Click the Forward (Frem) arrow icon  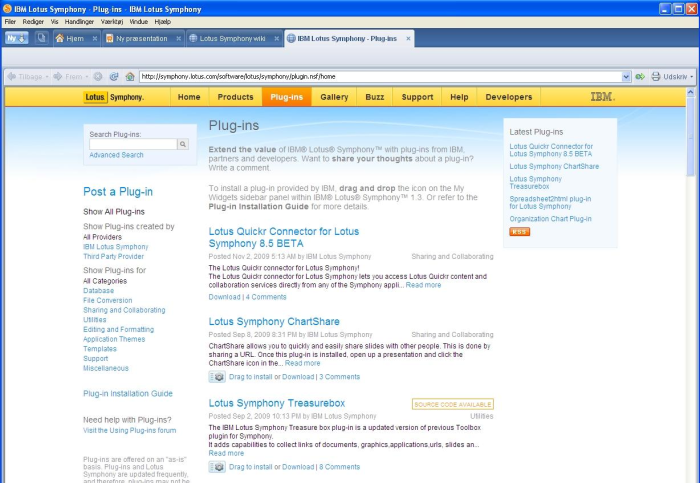click(x=58, y=77)
